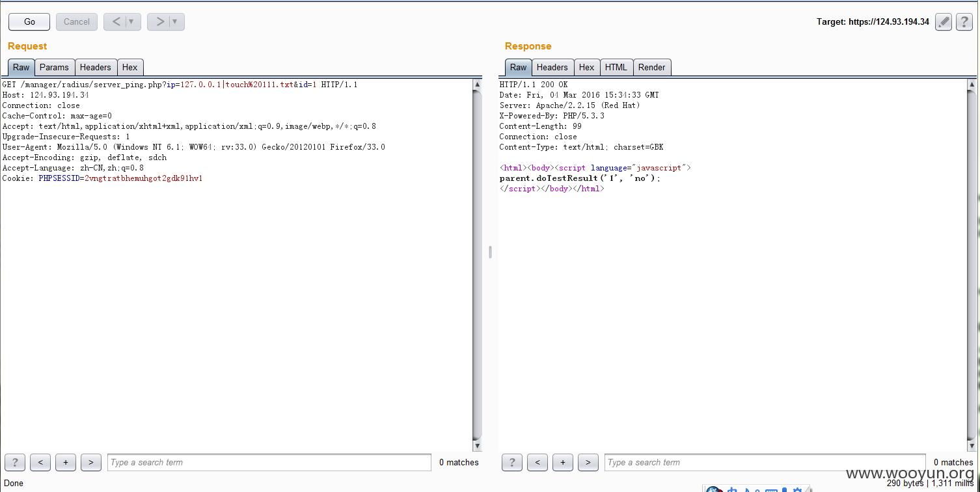Click the User-Agent Mozilla/5.0 header line
This screenshot has width=980, height=492.
tap(194, 147)
